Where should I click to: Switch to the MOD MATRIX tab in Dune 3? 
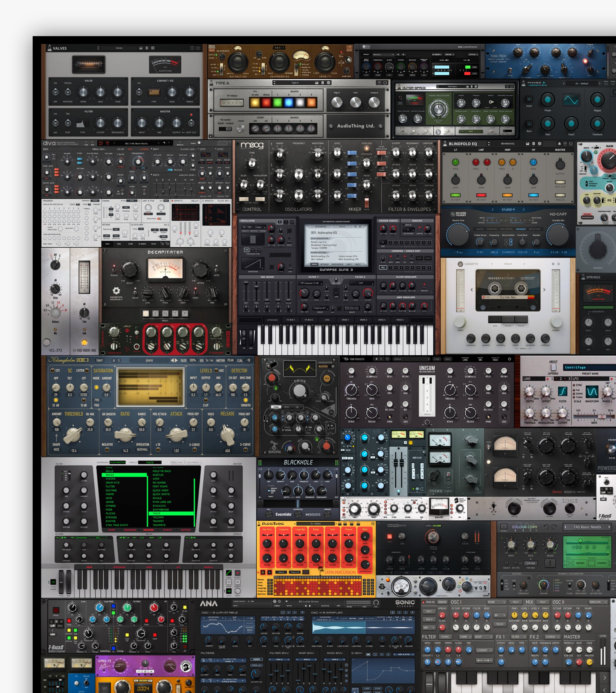pyautogui.click(x=338, y=264)
